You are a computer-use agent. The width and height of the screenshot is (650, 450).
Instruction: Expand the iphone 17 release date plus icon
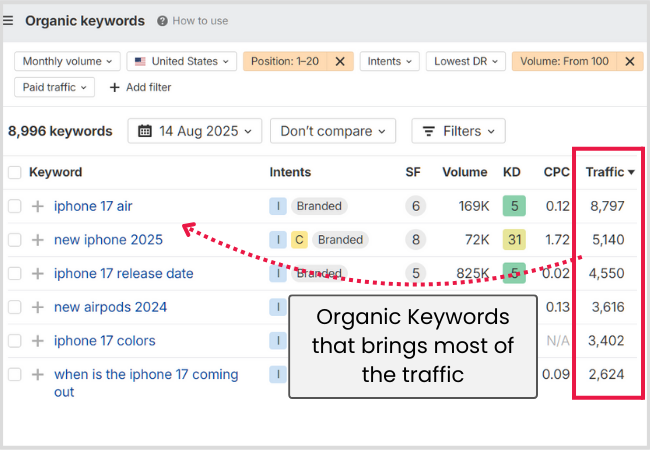click(38, 273)
